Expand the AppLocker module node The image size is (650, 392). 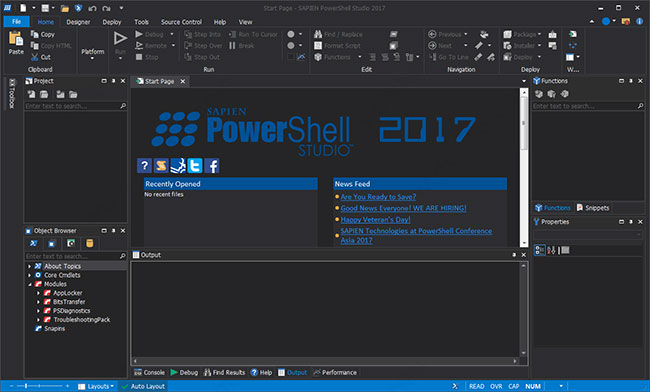(x=39, y=293)
